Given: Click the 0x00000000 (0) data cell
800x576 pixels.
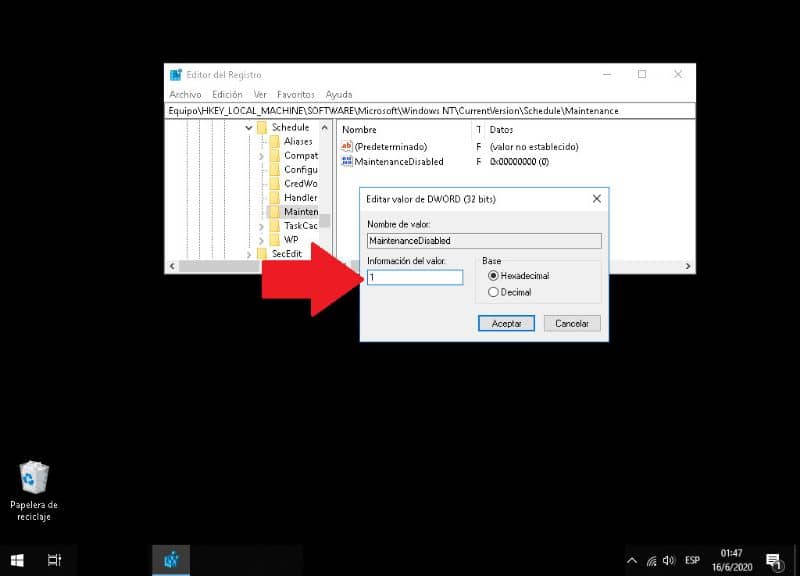Looking at the screenshot, I should click(519, 162).
